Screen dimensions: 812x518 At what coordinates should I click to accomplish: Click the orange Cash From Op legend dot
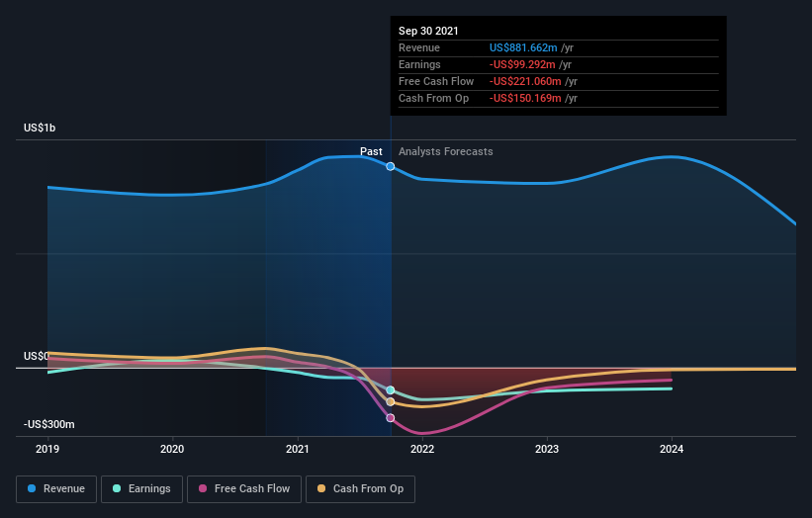(321, 488)
